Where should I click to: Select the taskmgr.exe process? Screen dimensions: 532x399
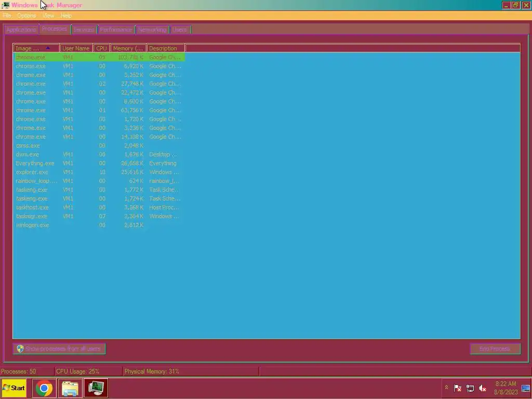99,216
